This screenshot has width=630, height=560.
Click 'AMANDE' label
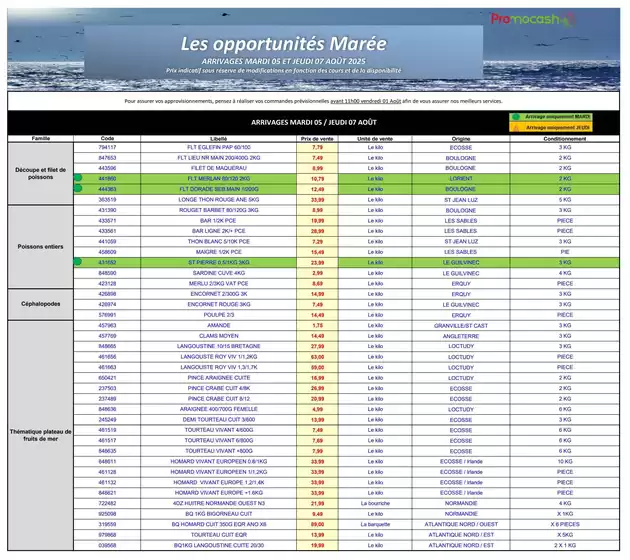tap(219, 325)
